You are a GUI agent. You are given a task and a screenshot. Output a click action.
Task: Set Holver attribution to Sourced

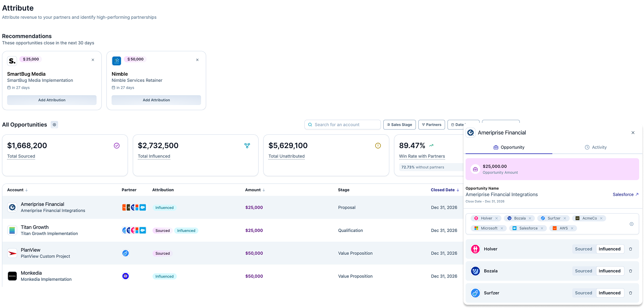point(583,249)
